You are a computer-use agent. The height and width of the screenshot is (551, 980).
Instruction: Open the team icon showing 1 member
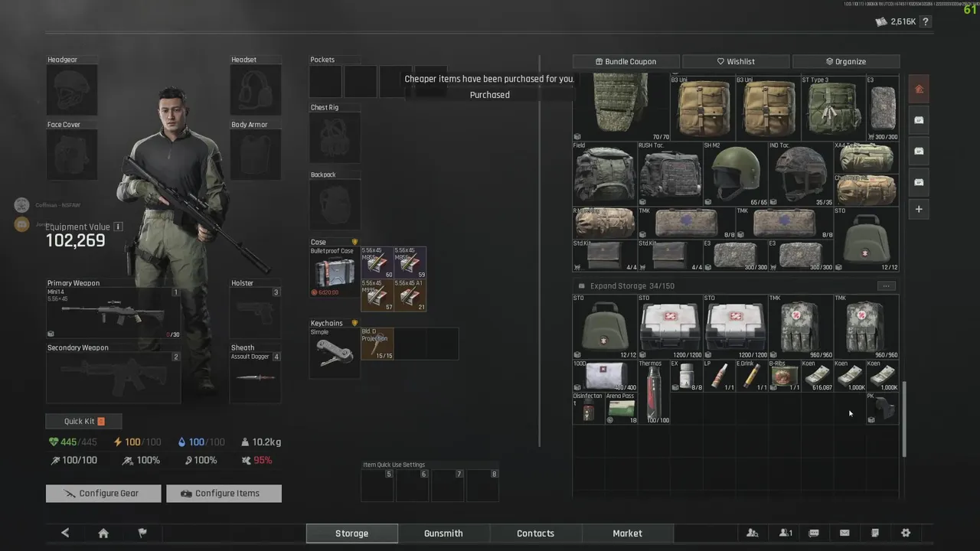coord(786,533)
